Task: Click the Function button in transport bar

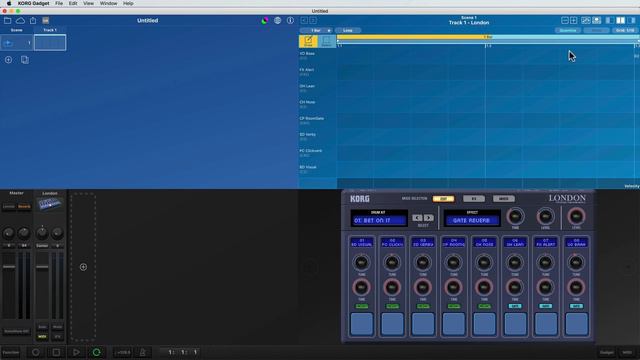Action: [x=11, y=352]
